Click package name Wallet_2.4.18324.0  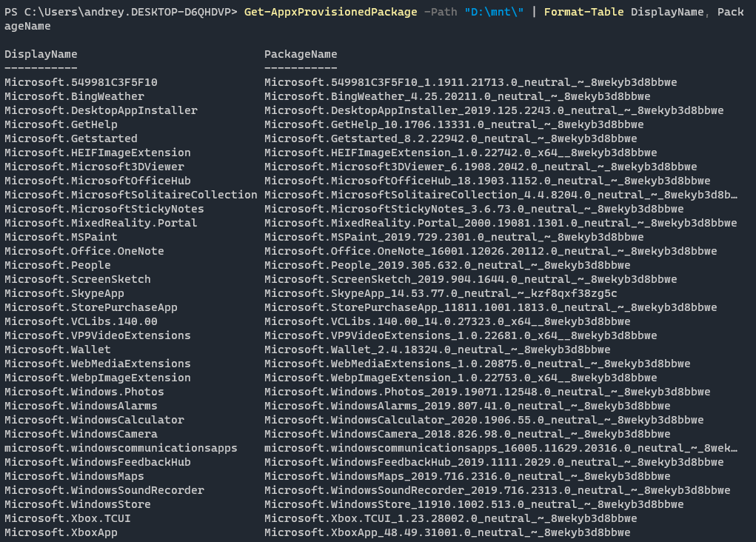(x=438, y=349)
